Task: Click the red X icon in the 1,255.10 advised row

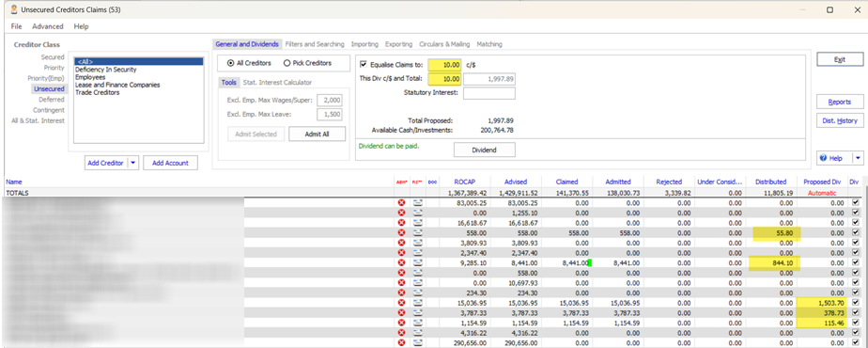Action: coord(402,213)
